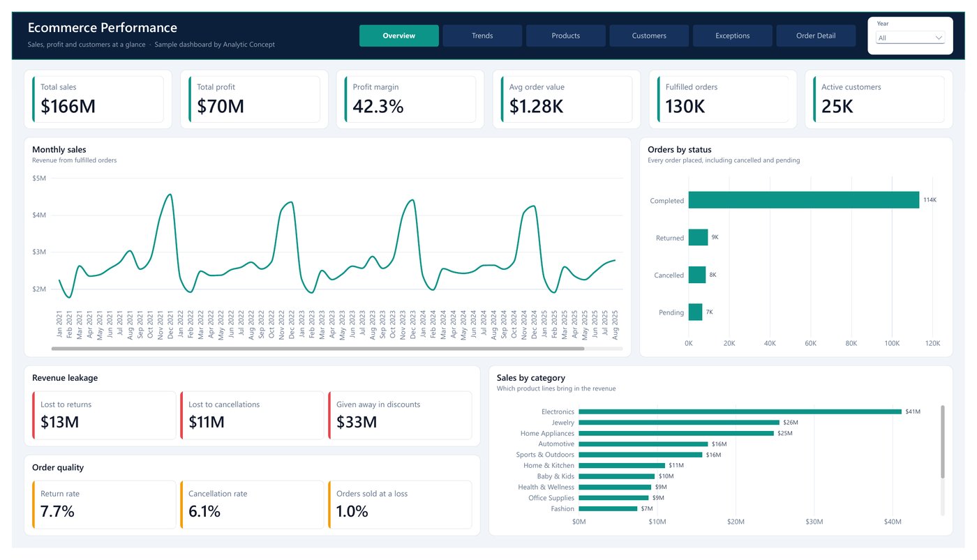Image resolution: width=977 pixels, height=560 pixels.
Task: Click the Electronics $41M category bar
Action: point(740,411)
